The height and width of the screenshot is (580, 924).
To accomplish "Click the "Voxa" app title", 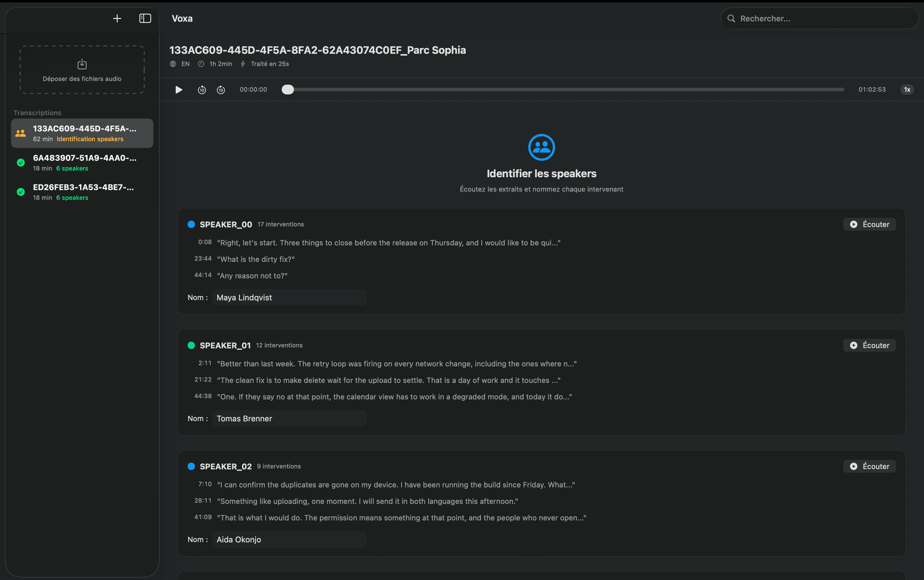I will pyautogui.click(x=182, y=18).
